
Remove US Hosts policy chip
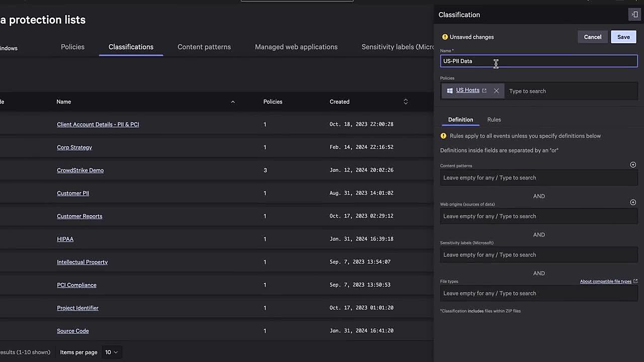(x=496, y=91)
